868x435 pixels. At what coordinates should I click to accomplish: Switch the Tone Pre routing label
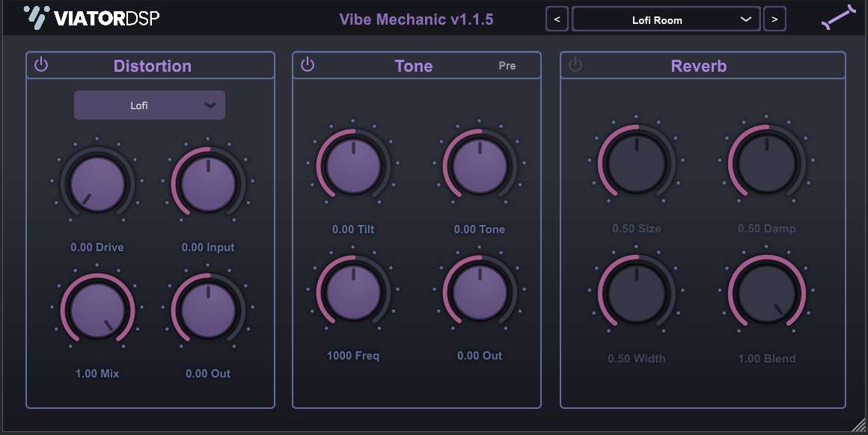(x=507, y=66)
